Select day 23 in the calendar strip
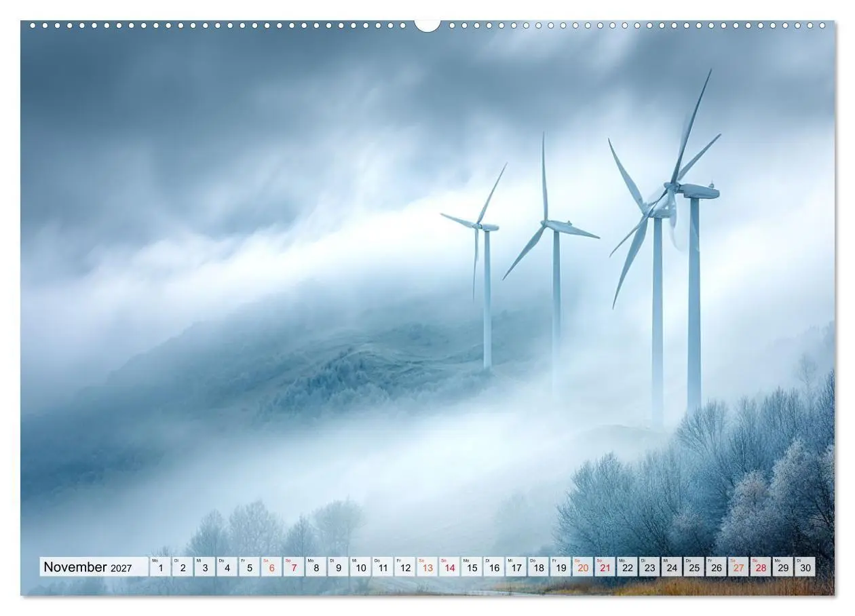Screen dimensions: 855x616 pyautogui.click(x=650, y=567)
